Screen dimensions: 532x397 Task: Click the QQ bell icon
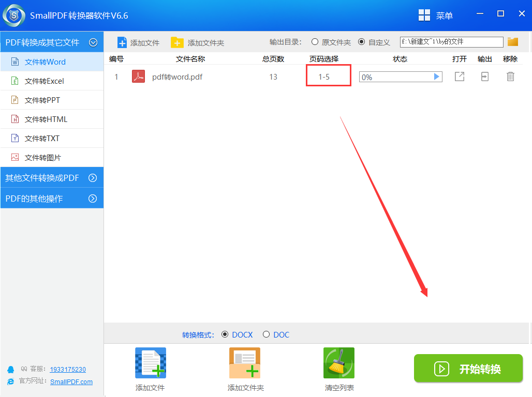tap(10, 369)
